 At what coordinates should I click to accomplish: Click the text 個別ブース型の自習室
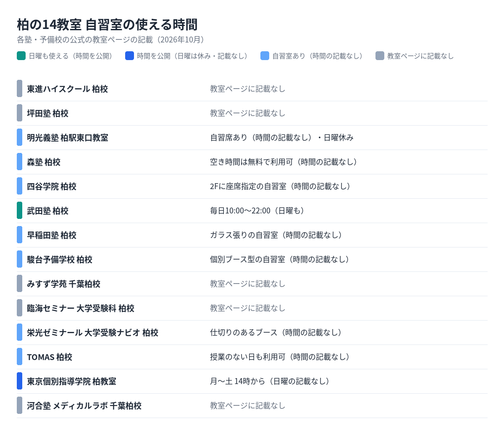(248, 259)
